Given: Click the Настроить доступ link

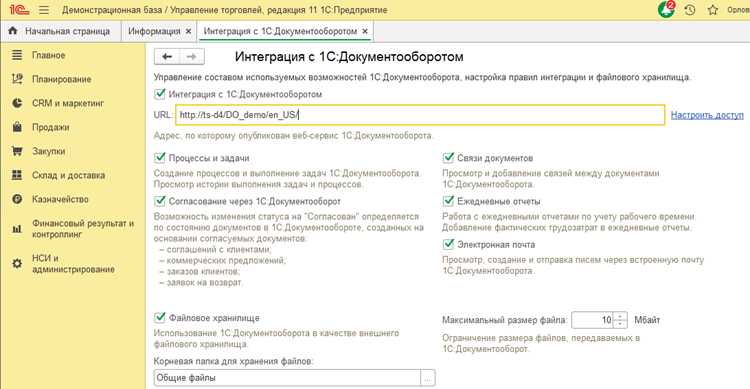Looking at the screenshot, I should tap(707, 115).
